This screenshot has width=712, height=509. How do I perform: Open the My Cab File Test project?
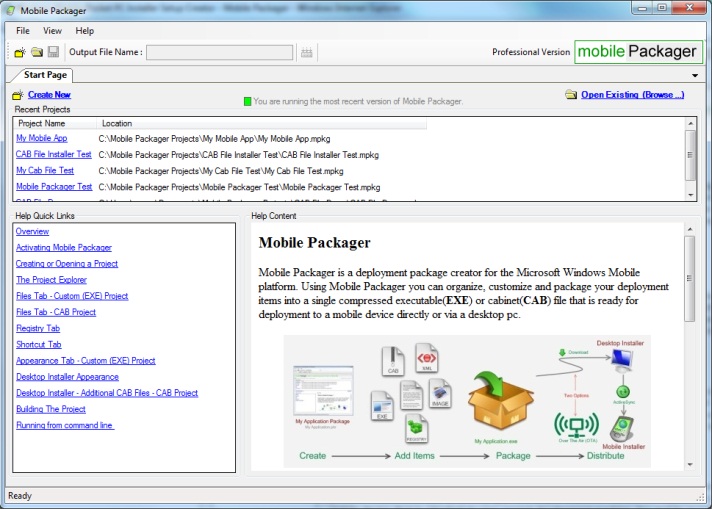point(45,170)
